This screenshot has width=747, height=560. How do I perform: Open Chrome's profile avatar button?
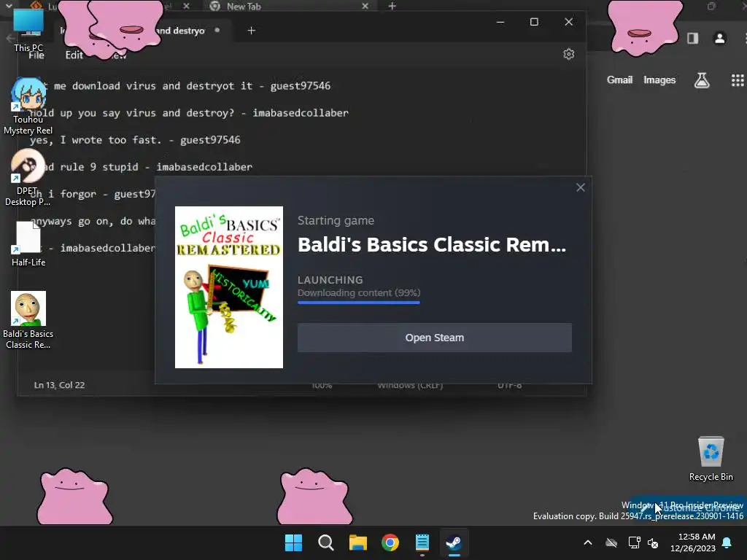719,38
